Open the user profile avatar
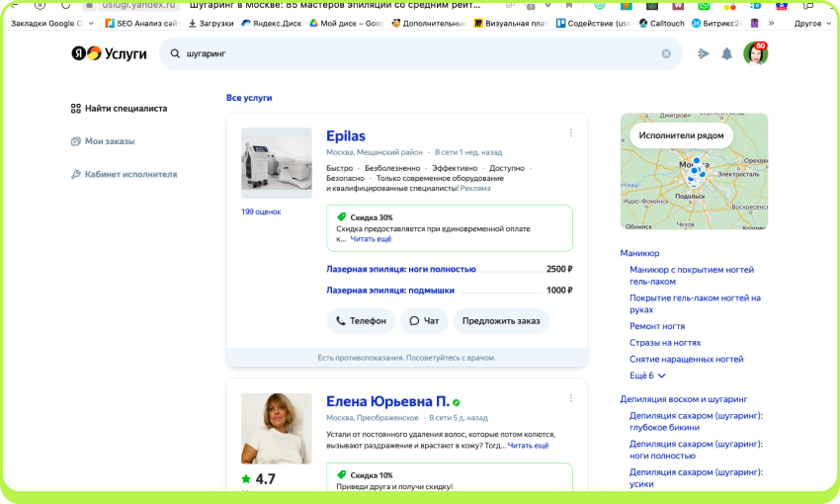 click(x=755, y=53)
